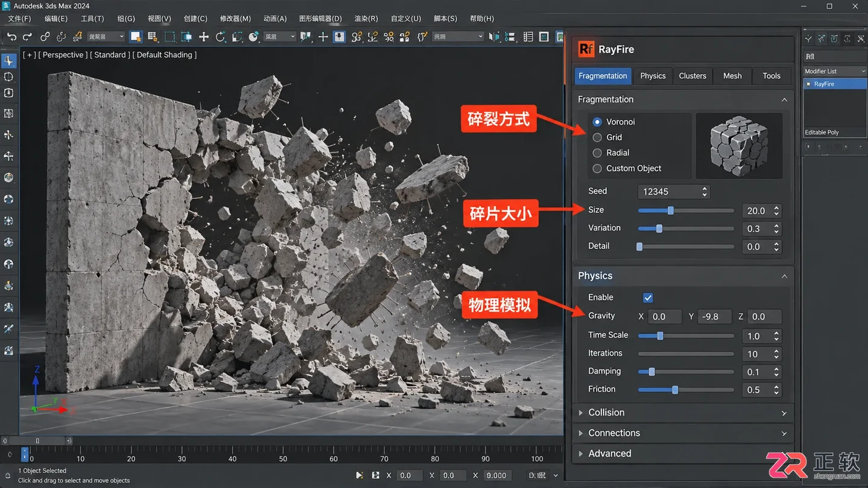
Task: Click the Play Animation button
Action: tap(359, 475)
